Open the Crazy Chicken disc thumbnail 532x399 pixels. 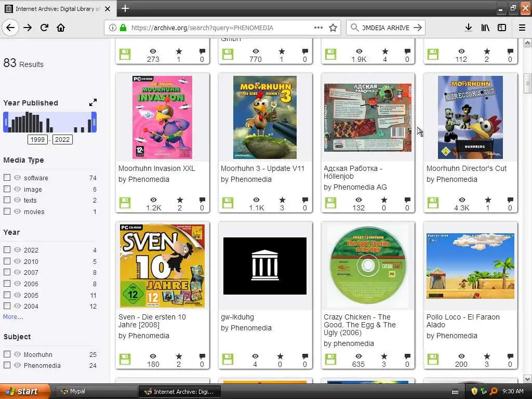(368, 266)
